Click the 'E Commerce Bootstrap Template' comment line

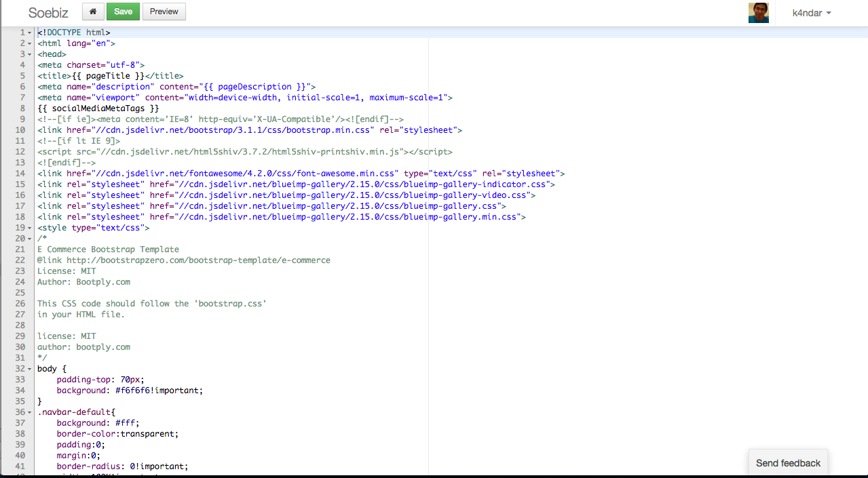point(109,250)
